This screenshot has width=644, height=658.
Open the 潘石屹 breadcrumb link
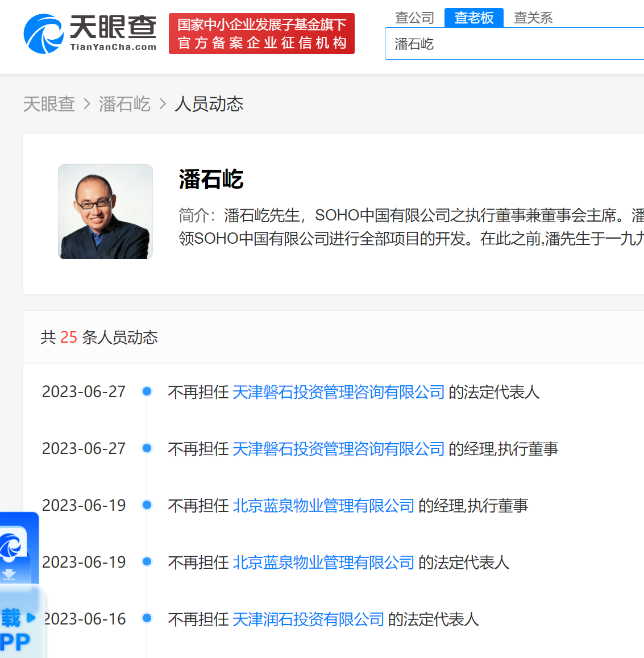click(x=124, y=103)
